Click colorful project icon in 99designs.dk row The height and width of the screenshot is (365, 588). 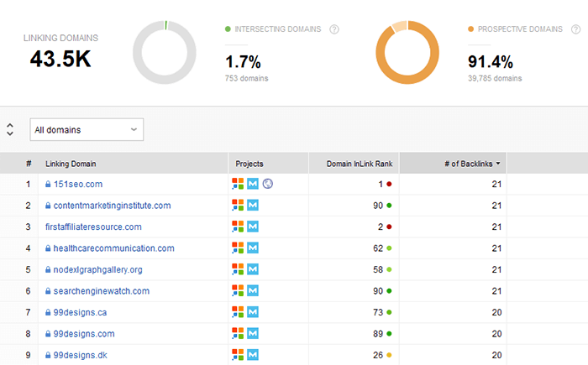[x=238, y=354]
